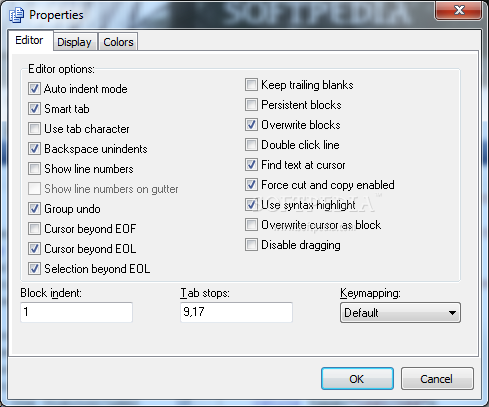Enable Overwrite cursor as block
Screen dimensions: 489x407
[x=251, y=225]
